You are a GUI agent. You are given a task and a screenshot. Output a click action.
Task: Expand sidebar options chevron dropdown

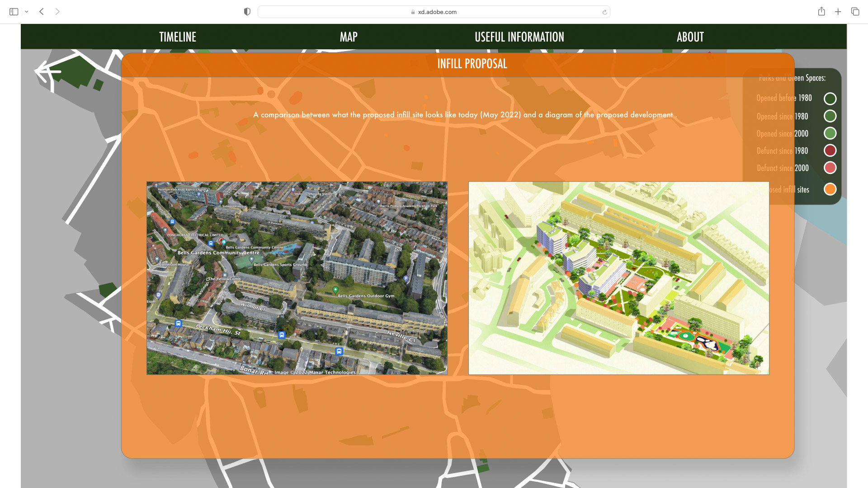[27, 12]
